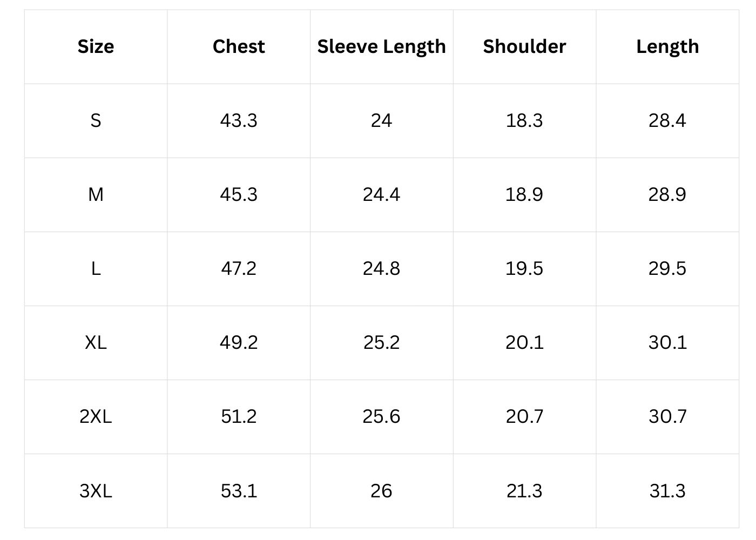This screenshot has height=540, width=756.
Task: Click sleeve length value 24.4 for M
Action: pyautogui.click(x=381, y=194)
